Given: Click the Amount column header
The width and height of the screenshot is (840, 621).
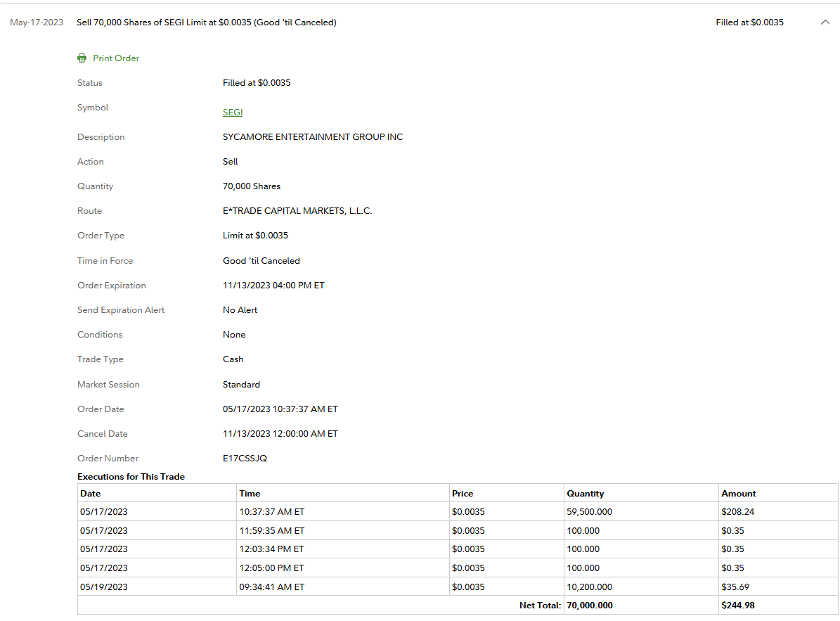Looking at the screenshot, I should pyautogui.click(x=738, y=494).
